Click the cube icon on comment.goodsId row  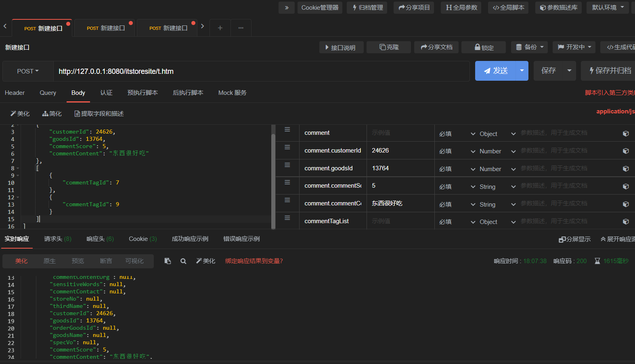[626, 169]
